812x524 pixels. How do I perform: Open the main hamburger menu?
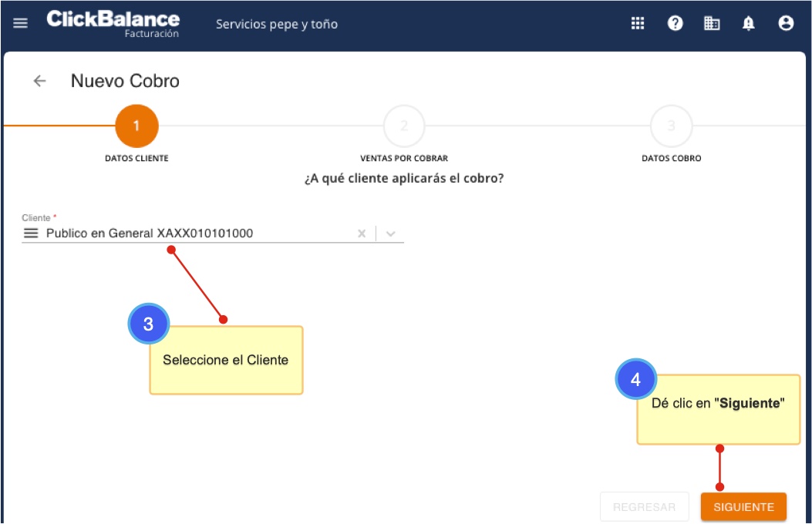(x=21, y=23)
